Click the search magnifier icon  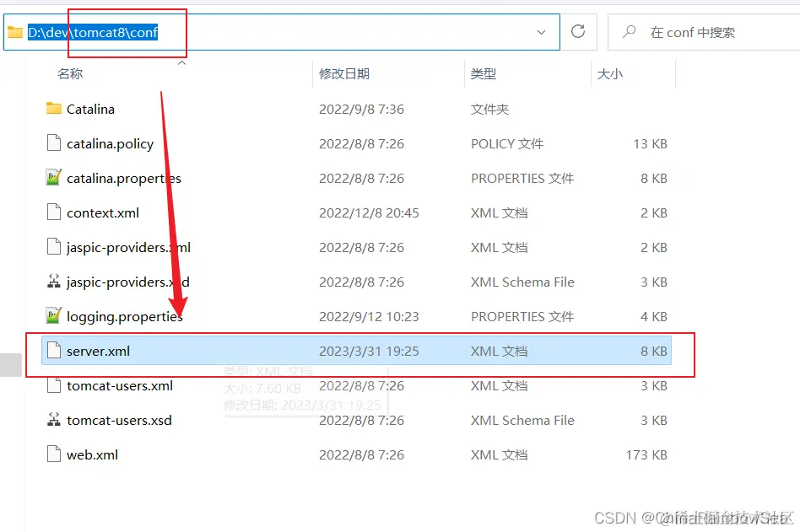click(629, 31)
